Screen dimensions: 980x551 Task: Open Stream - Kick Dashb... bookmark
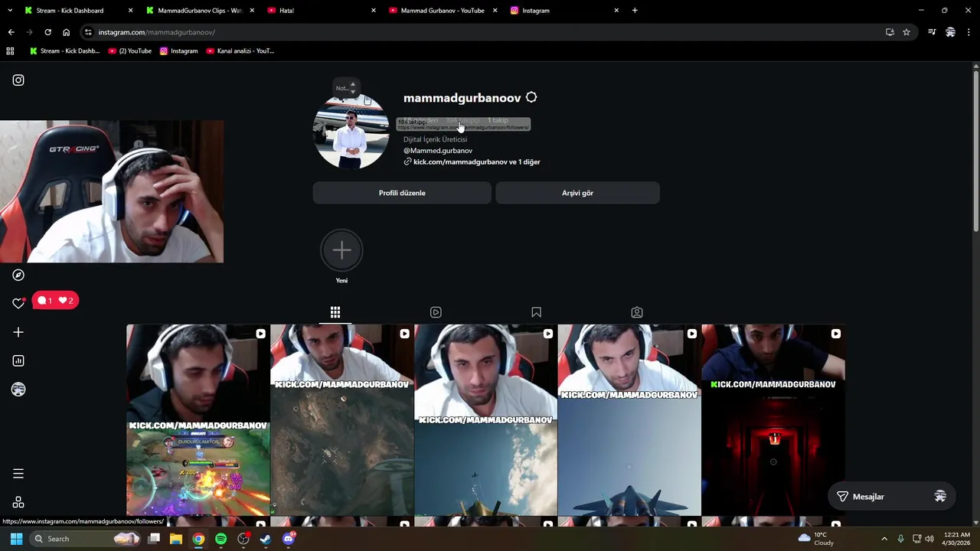point(65,51)
